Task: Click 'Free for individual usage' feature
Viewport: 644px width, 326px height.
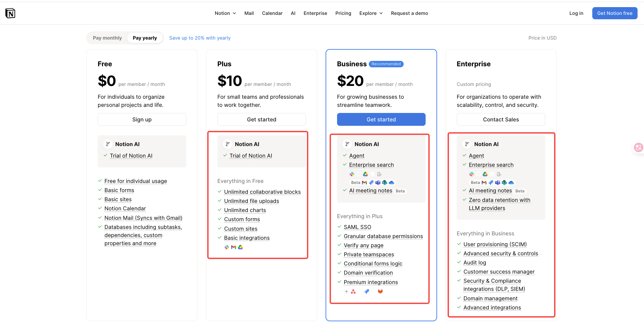Action: click(136, 181)
